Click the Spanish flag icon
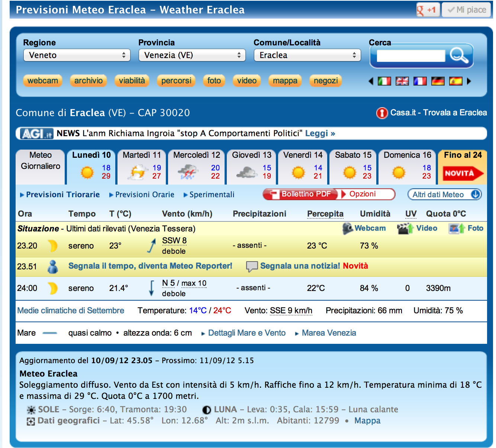 pyautogui.click(x=455, y=81)
